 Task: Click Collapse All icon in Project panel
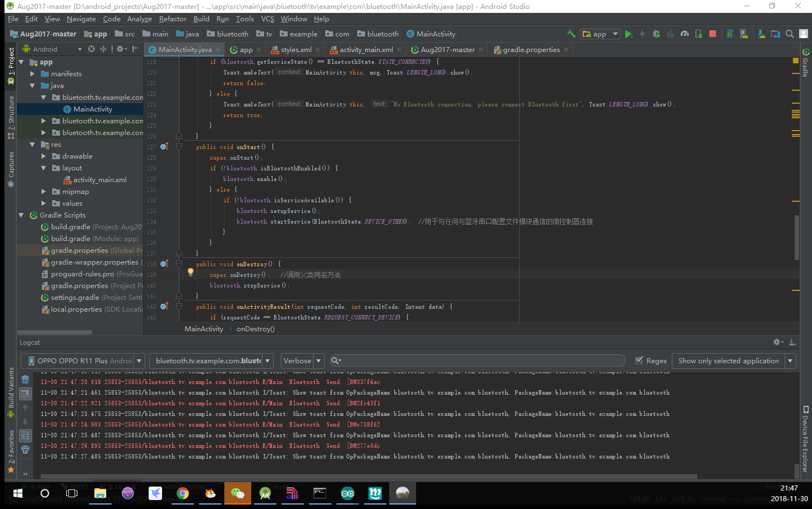pyautogui.click(x=103, y=49)
